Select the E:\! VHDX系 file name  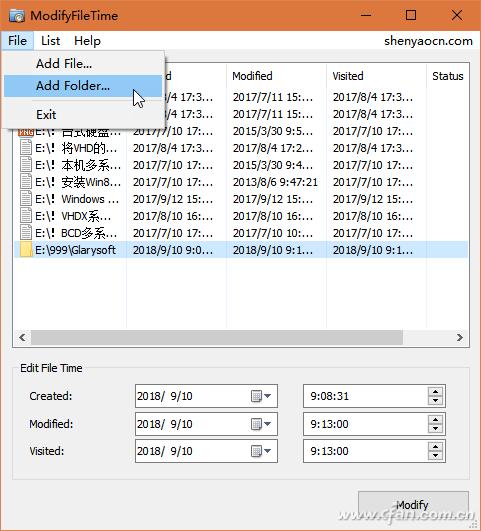point(73,216)
